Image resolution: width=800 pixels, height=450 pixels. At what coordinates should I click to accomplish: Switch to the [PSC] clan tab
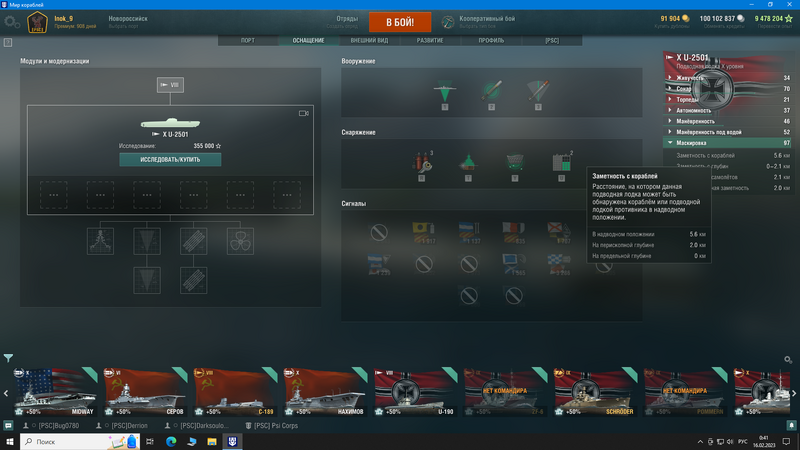click(552, 40)
